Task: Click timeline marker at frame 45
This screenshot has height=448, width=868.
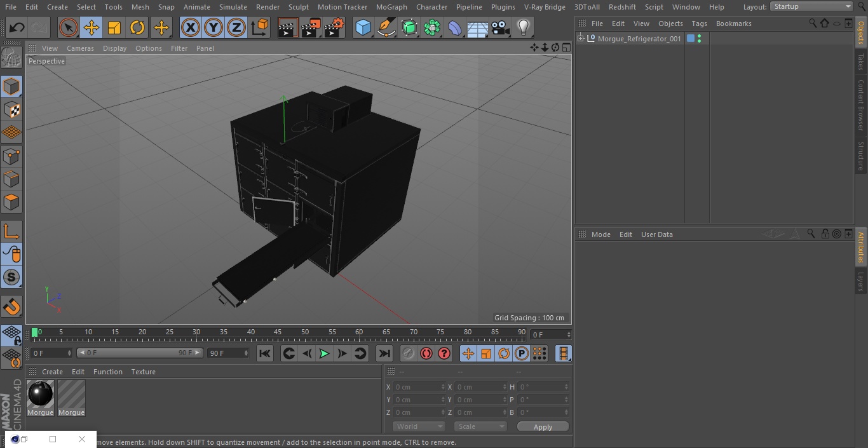Action: [x=278, y=332]
